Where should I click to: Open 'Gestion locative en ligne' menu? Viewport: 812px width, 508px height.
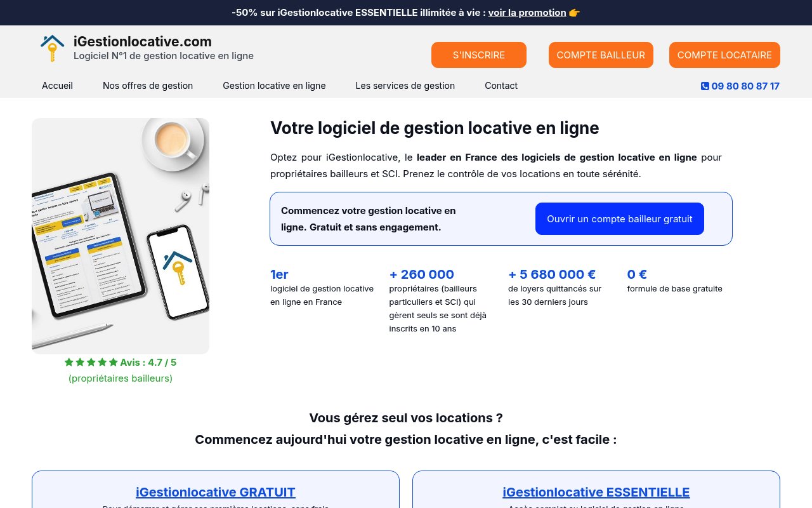[x=274, y=86]
